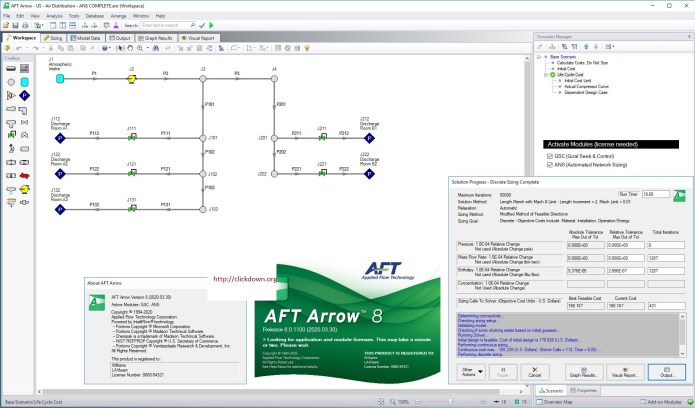Switch to the Visual Report tab
The height and width of the screenshot is (408, 695).
(198, 38)
